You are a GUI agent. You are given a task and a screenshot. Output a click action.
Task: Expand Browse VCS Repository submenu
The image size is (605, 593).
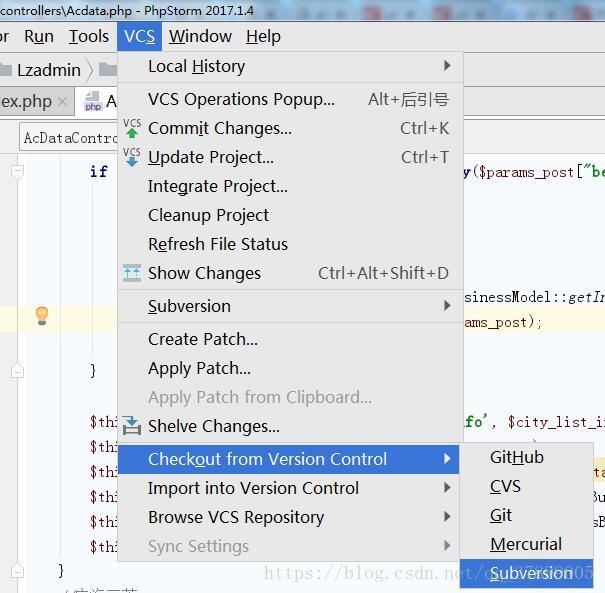(289, 517)
